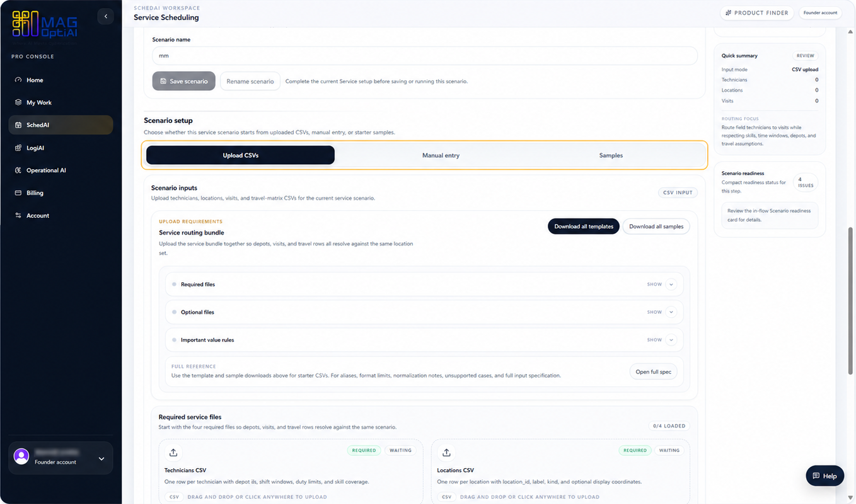Click the user avatar in the sidebar

(x=21, y=456)
